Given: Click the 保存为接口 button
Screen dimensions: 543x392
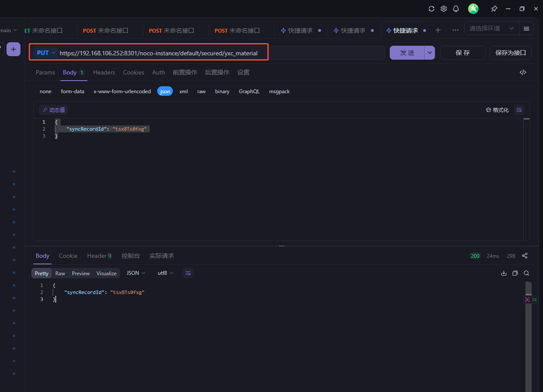Looking at the screenshot, I should (510, 53).
